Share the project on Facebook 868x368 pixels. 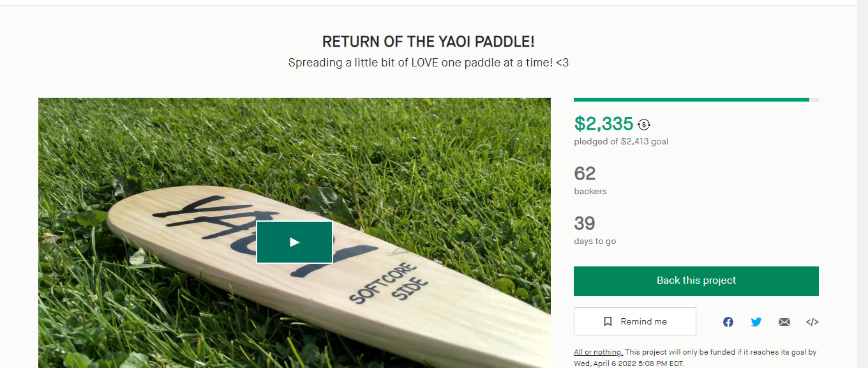pyautogui.click(x=728, y=322)
